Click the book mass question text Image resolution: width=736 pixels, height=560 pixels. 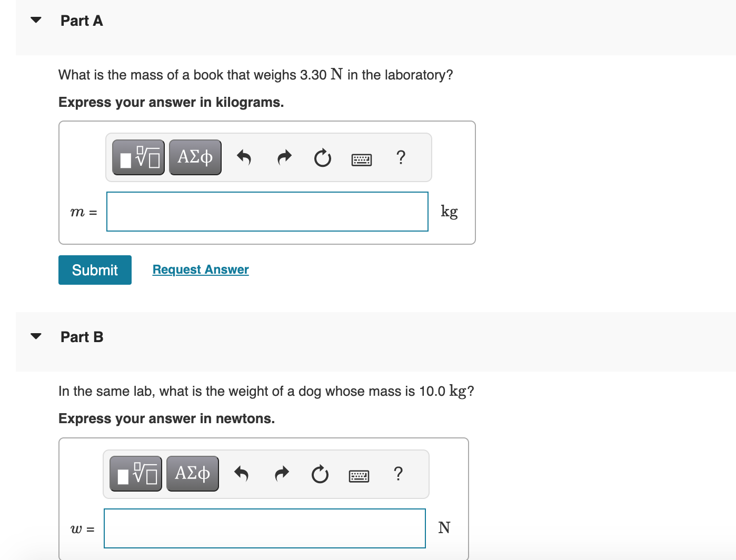pyautogui.click(x=256, y=75)
